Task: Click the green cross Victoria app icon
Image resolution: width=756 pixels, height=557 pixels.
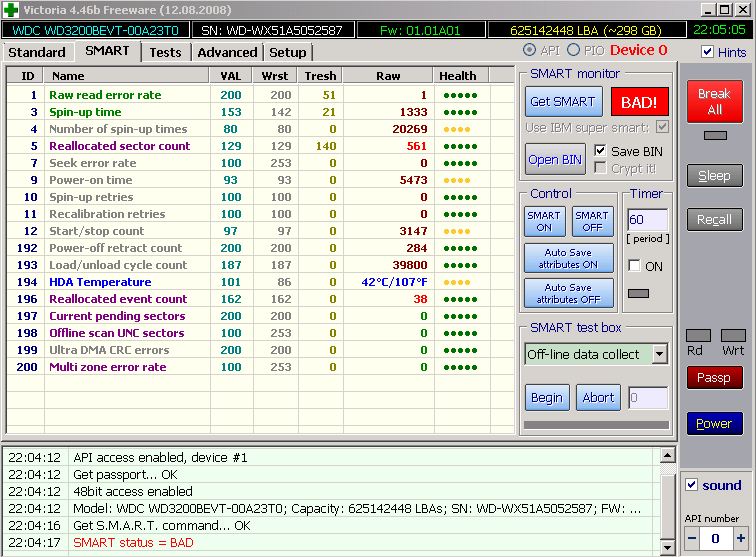Action: tap(10, 10)
